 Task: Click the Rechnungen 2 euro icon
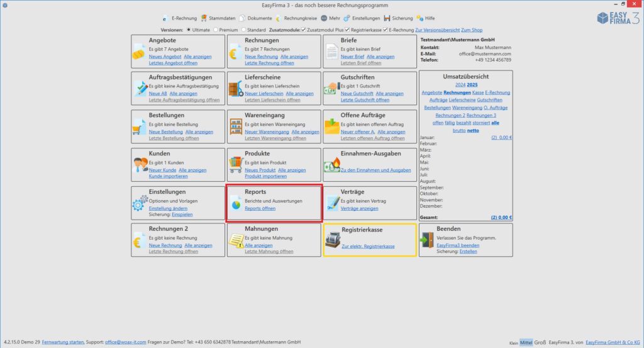pos(139,241)
